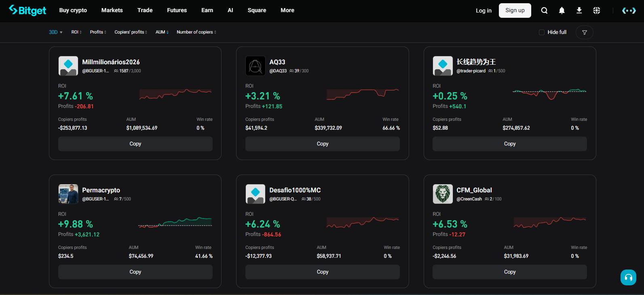
Task: Open Desafio1000%MC trader name
Action: pyautogui.click(x=295, y=190)
